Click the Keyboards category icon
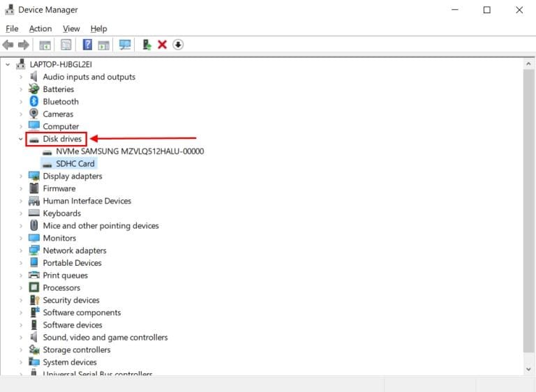This screenshot has height=392, width=536. click(33, 213)
